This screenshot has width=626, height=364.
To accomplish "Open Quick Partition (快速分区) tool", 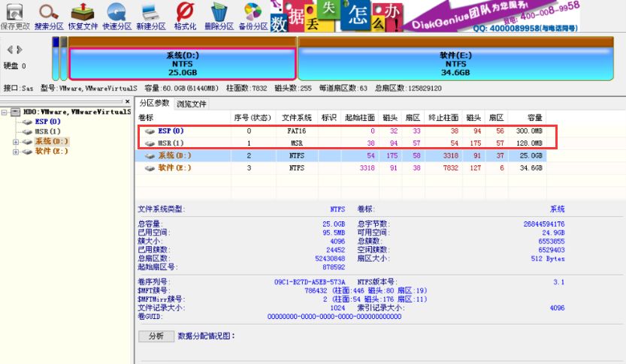I will pyautogui.click(x=117, y=17).
